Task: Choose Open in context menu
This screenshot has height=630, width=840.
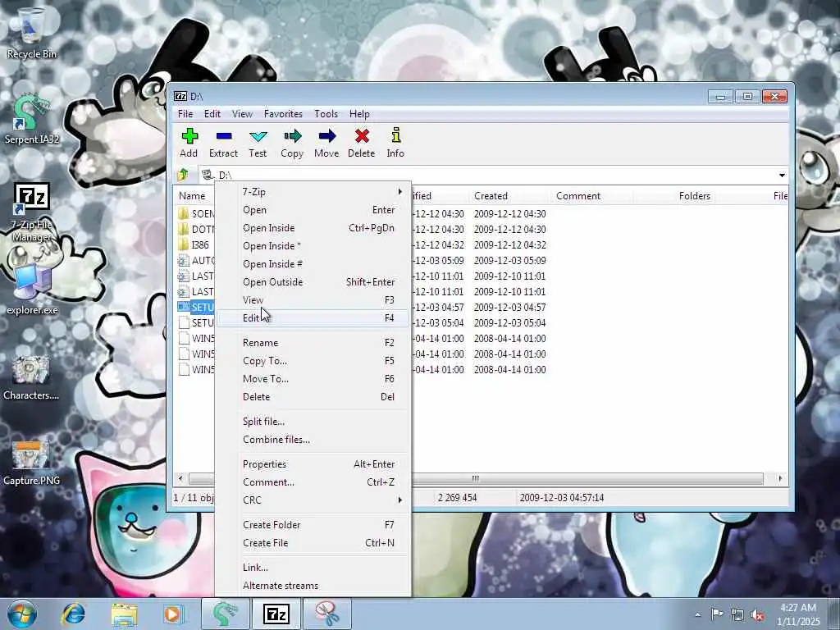Action: [x=313, y=210]
